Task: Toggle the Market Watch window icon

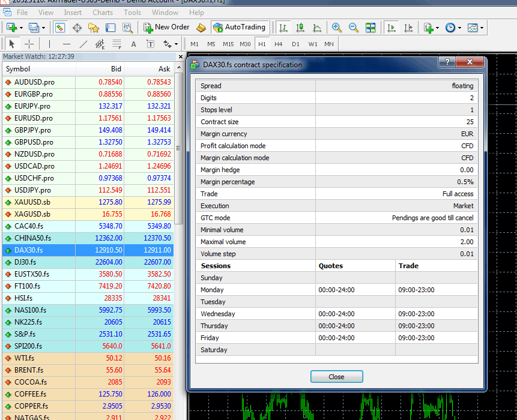Action: tap(60, 28)
